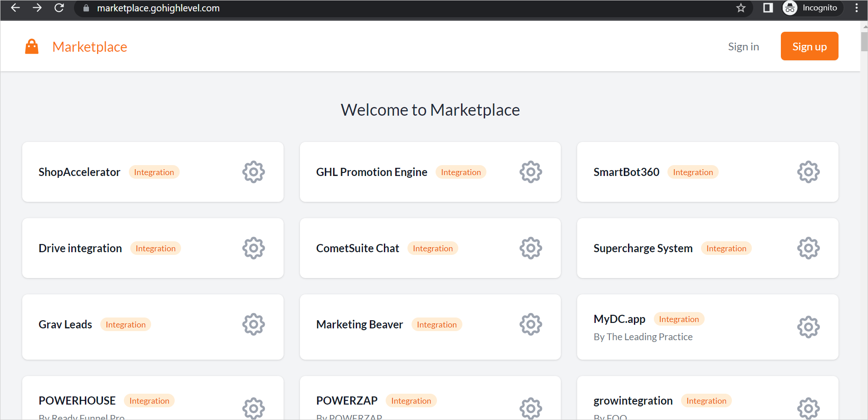Select the Marketing Beaver Integration tag
This screenshot has width=868, height=420.
(436, 325)
